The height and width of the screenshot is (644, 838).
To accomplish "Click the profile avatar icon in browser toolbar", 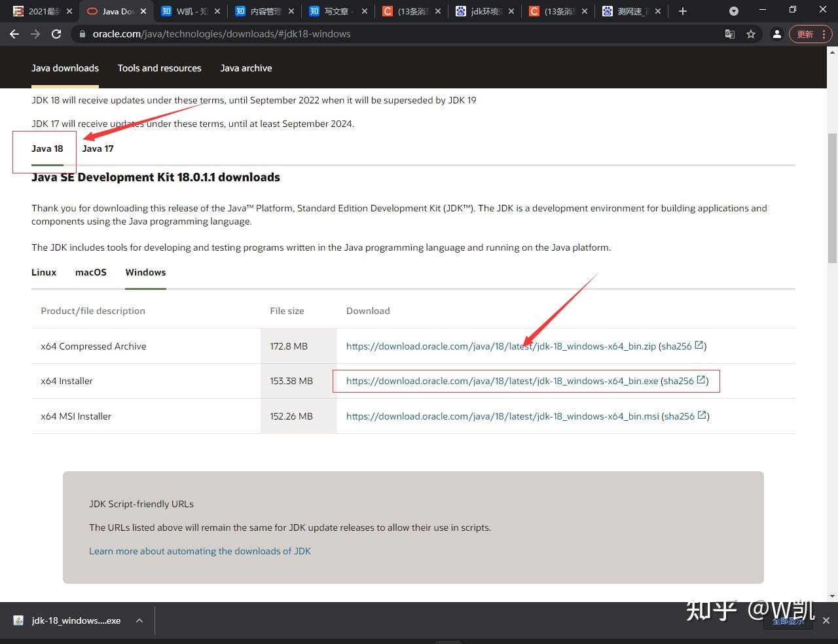I will click(x=777, y=34).
